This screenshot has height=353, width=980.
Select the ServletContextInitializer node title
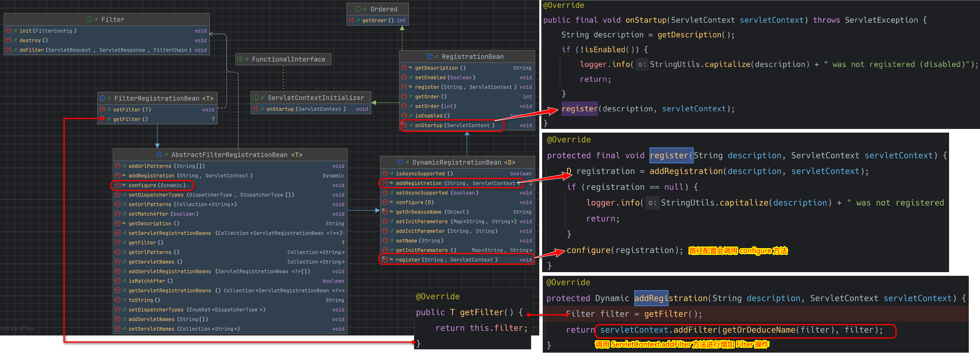tap(316, 98)
